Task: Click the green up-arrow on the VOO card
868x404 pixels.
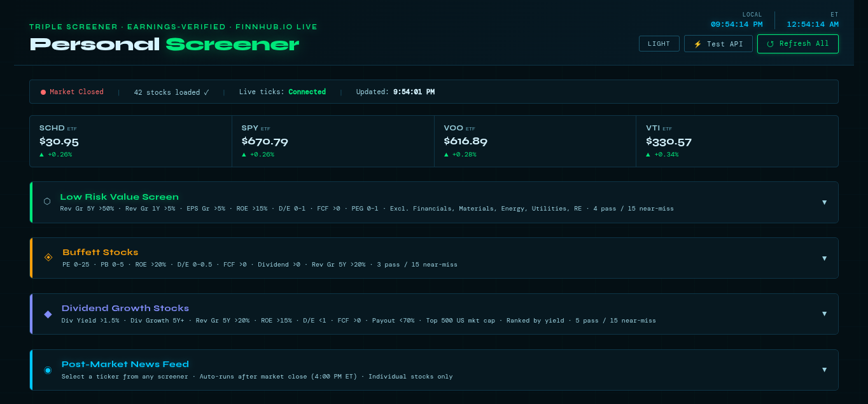Action: pos(446,154)
